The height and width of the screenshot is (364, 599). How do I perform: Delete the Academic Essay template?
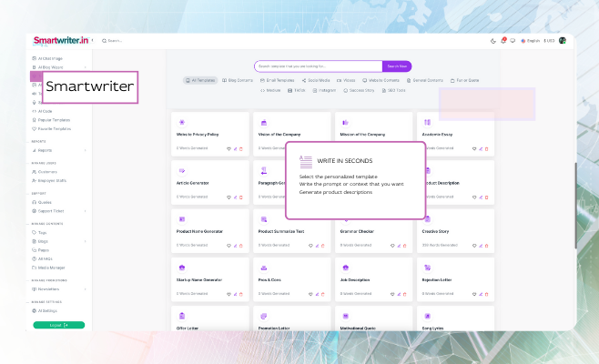486,149
